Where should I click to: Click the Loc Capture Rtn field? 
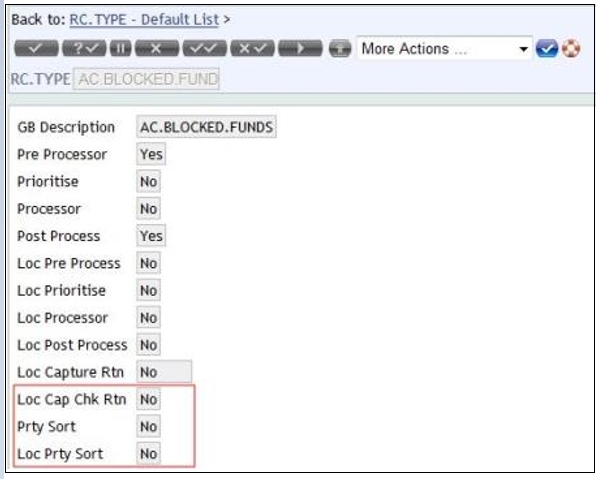click(163, 372)
